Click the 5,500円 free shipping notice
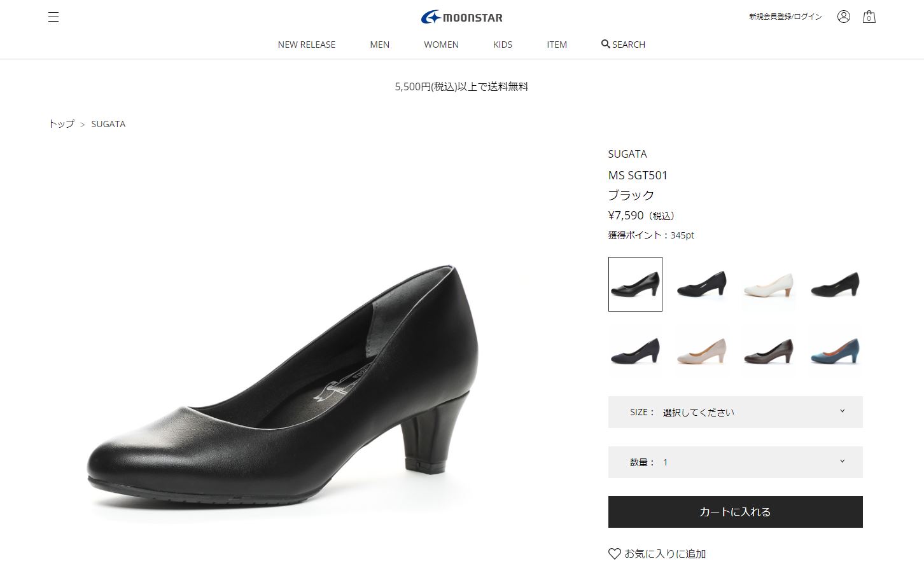The image size is (924, 578). 462,86
